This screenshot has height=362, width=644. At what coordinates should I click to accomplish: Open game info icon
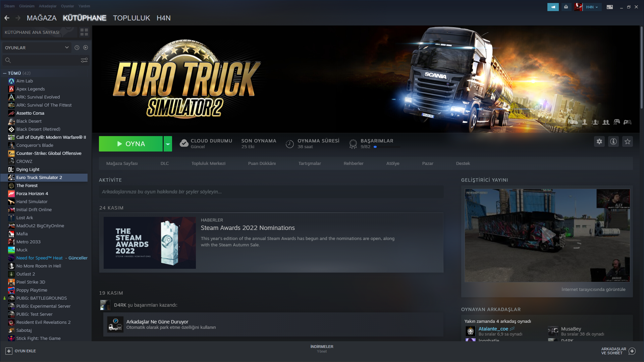pyautogui.click(x=613, y=141)
